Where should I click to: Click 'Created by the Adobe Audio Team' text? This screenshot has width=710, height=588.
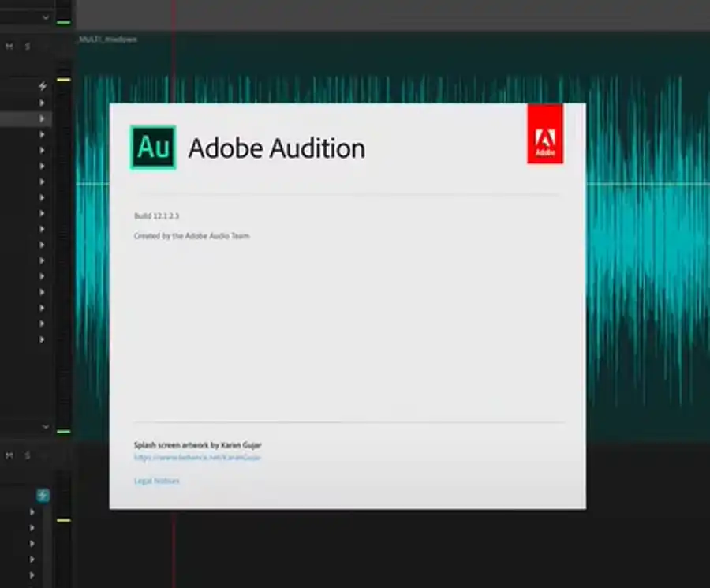pos(192,235)
